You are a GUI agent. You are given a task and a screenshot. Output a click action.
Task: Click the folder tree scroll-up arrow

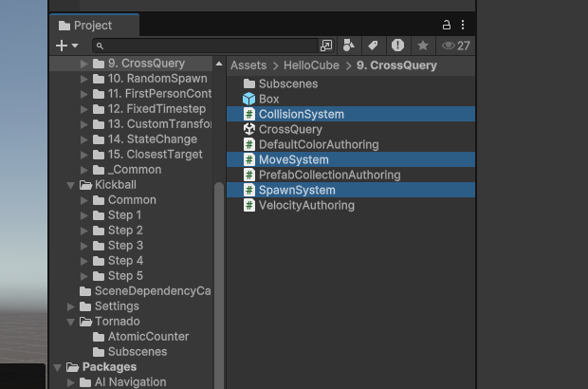point(219,64)
